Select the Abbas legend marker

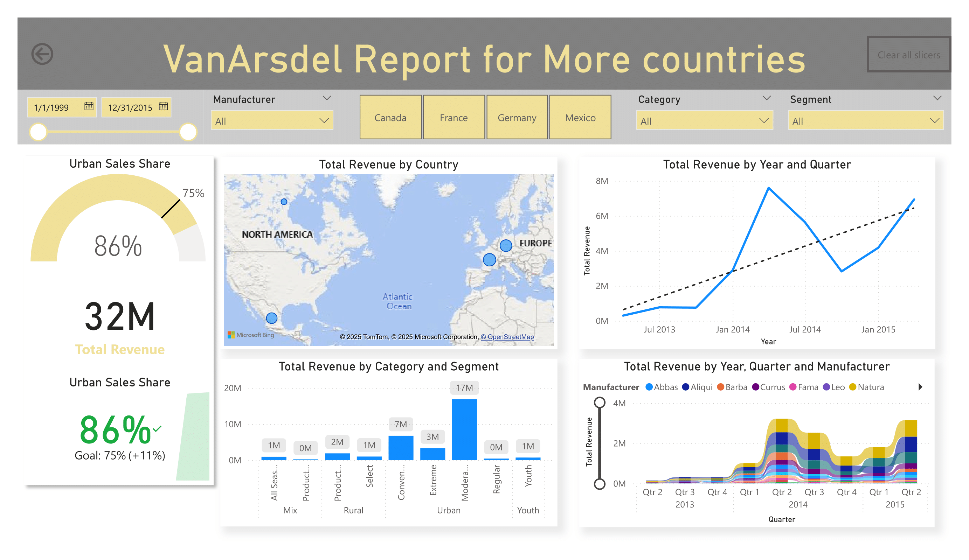pos(649,387)
